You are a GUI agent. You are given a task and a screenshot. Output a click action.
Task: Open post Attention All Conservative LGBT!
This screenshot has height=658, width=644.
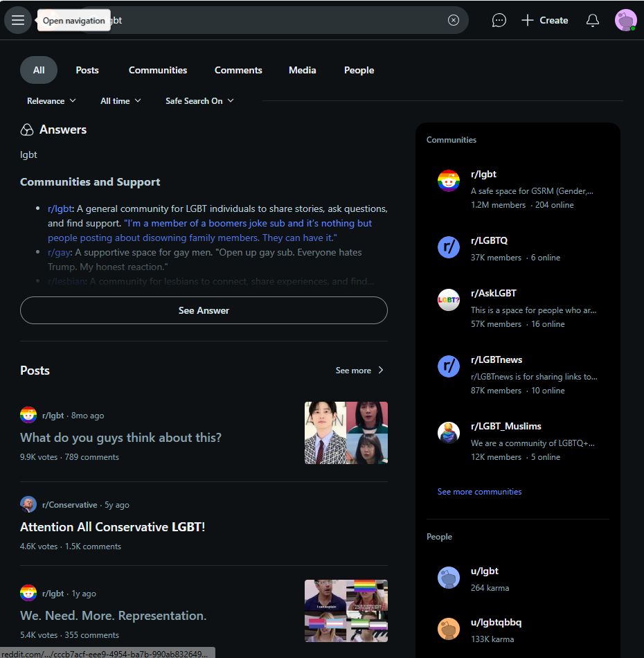112,526
